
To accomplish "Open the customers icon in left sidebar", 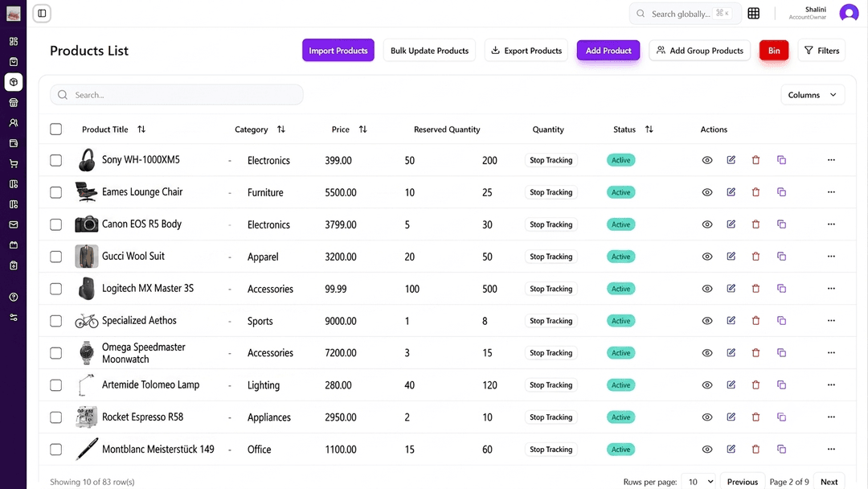I will click(14, 123).
